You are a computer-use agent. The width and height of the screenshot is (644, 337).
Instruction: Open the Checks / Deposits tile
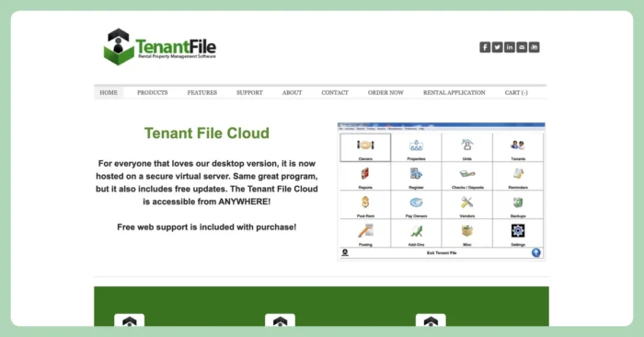467,176
